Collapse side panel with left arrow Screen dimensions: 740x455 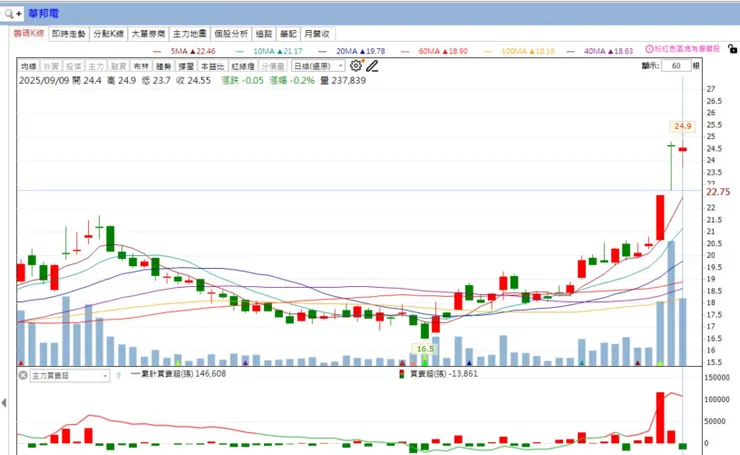click(x=4, y=403)
